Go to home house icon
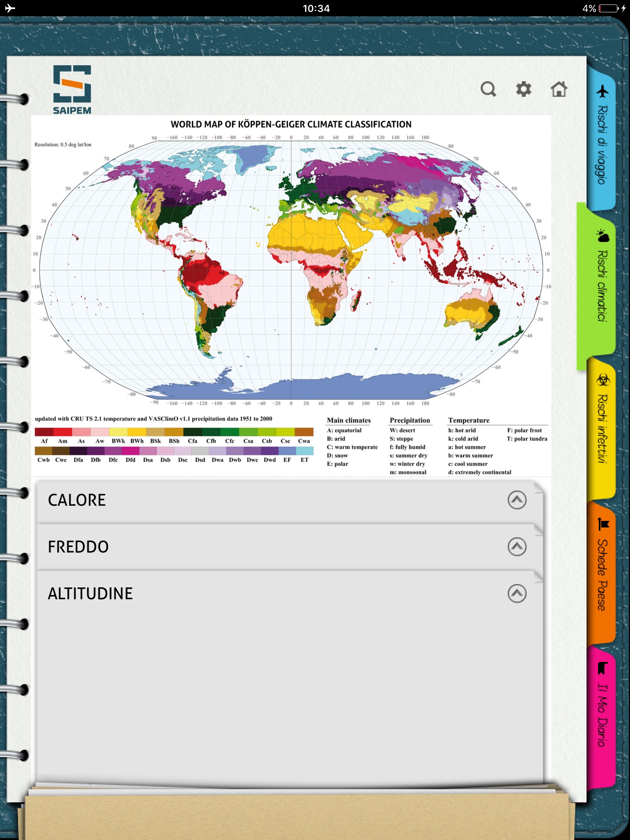This screenshot has height=840, width=630. pyautogui.click(x=559, y=89)
